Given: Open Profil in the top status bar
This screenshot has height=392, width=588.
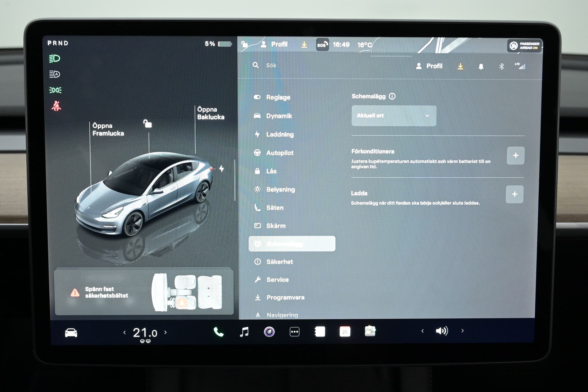Looking at the screenshot, I should tap(274, 44).
